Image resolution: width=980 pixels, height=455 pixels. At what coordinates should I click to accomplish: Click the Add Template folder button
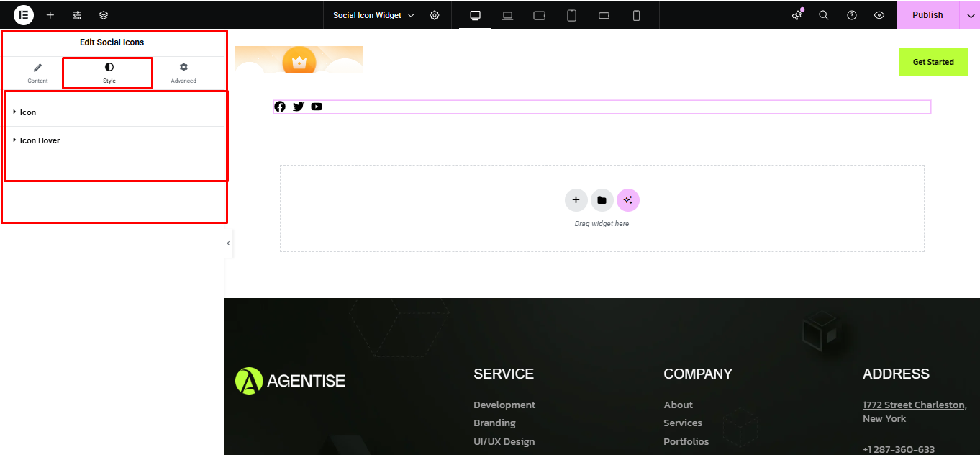pos(602,200)
